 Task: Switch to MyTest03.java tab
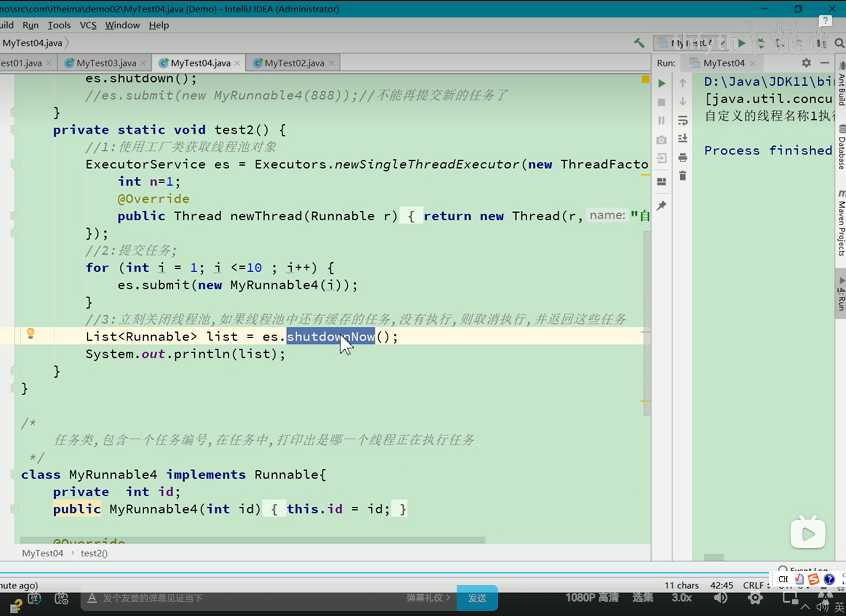point(106,63)
